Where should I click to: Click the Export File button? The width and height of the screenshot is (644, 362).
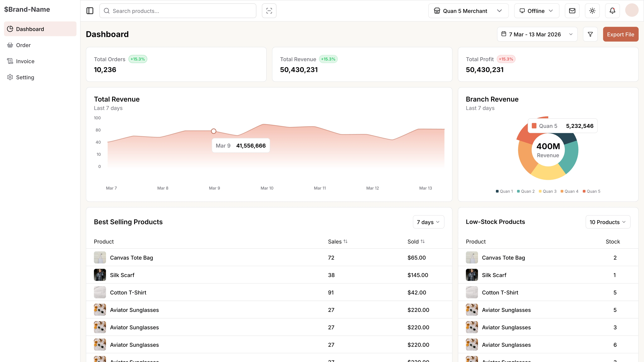(x=621, y=34)
